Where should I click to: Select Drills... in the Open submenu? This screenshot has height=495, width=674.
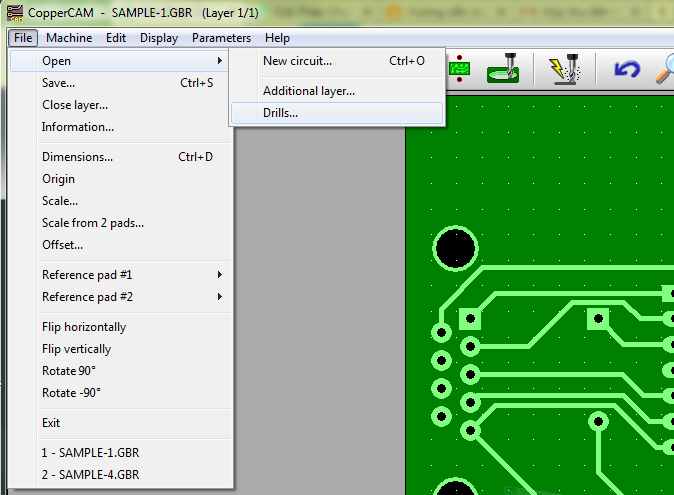(x=337, y=113)
